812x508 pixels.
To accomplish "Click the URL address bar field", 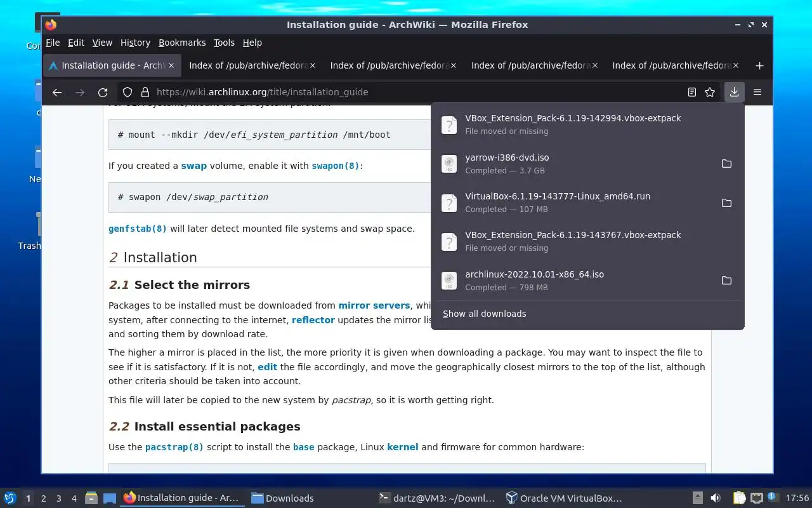I will pos(419,92).
